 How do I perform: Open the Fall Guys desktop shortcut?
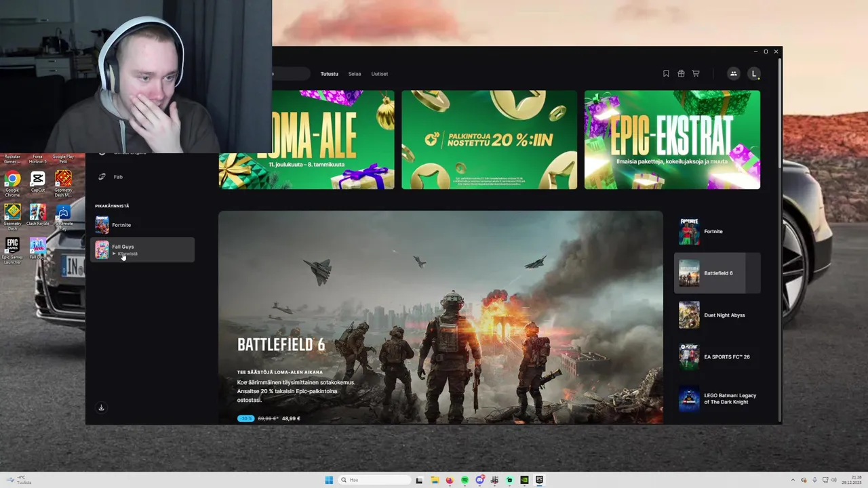(x=37, y=249)
